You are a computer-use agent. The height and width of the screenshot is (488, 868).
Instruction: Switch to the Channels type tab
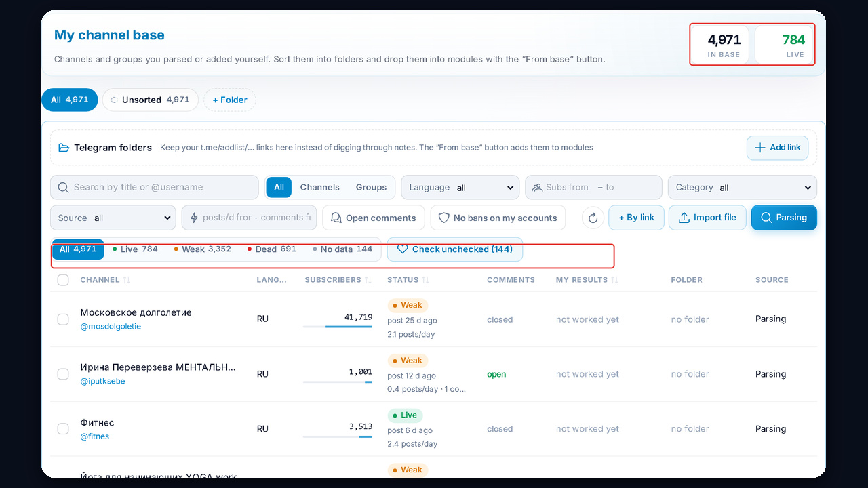pos(319,187)
